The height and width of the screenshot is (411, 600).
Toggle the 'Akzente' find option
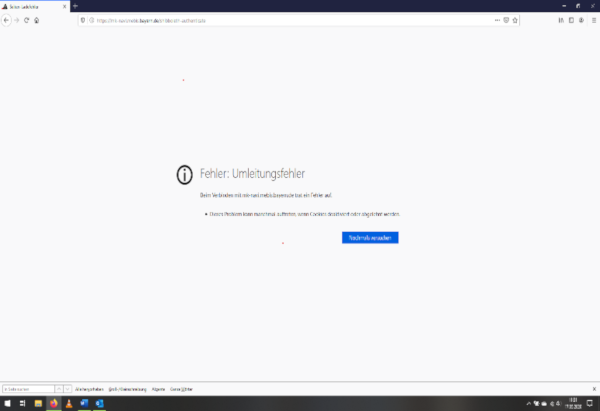coord(158,388)
